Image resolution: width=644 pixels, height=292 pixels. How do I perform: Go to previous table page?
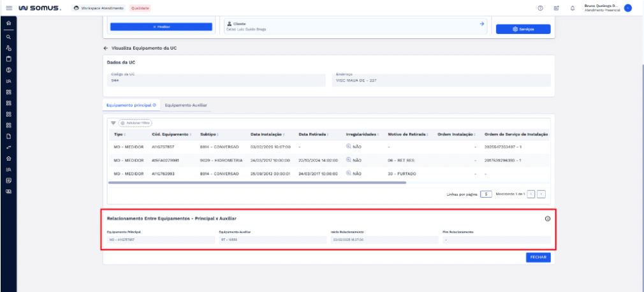531,194
